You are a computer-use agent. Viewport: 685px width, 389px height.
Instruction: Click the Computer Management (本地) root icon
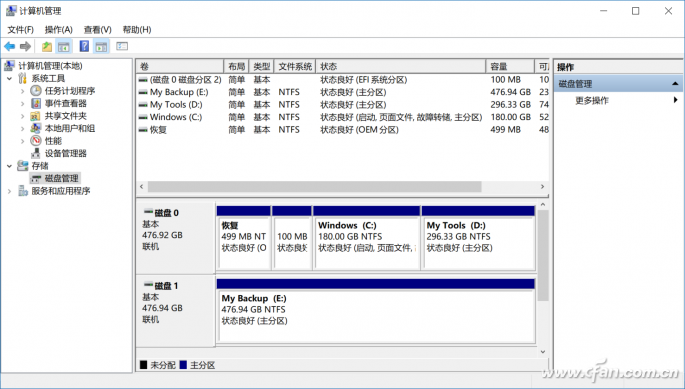(10, 66)
